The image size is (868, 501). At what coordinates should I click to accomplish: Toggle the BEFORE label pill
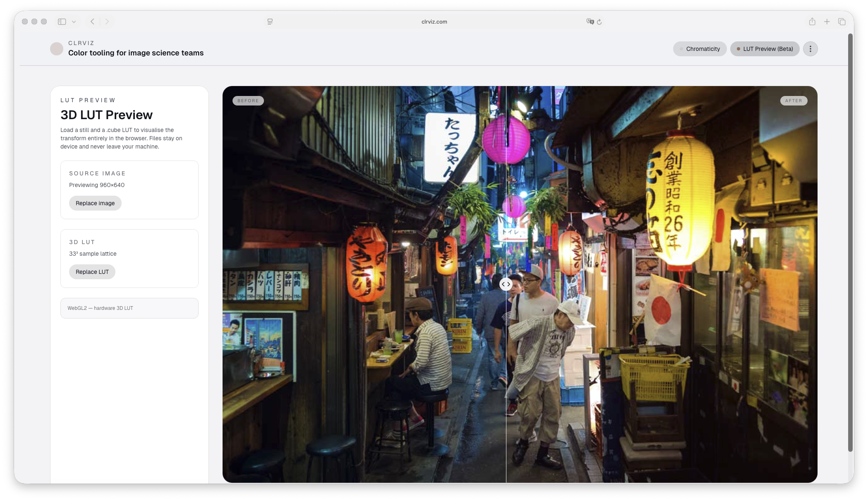click(x=248, y=101)
